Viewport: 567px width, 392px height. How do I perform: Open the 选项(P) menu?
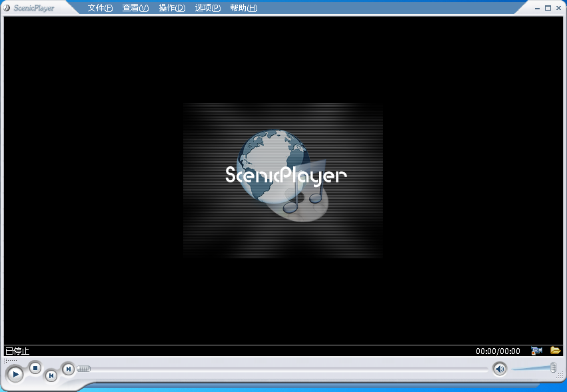[208, 8]
